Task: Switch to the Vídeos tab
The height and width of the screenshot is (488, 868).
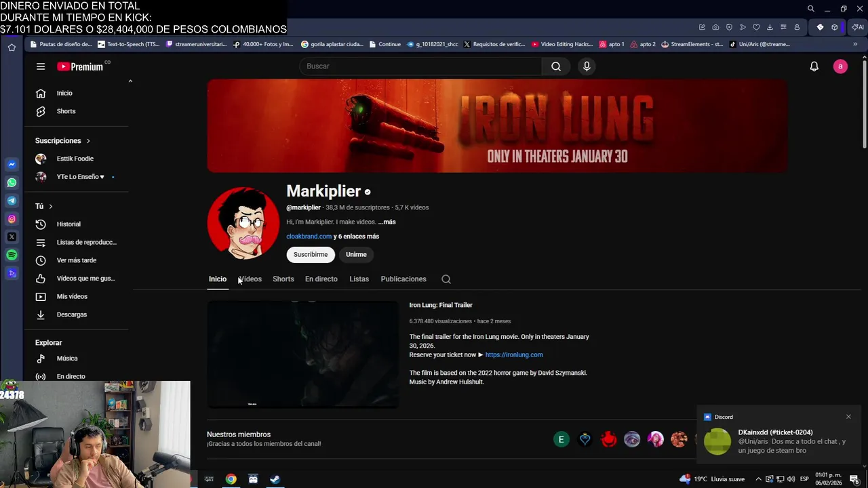Action: (x=250, y=279)
